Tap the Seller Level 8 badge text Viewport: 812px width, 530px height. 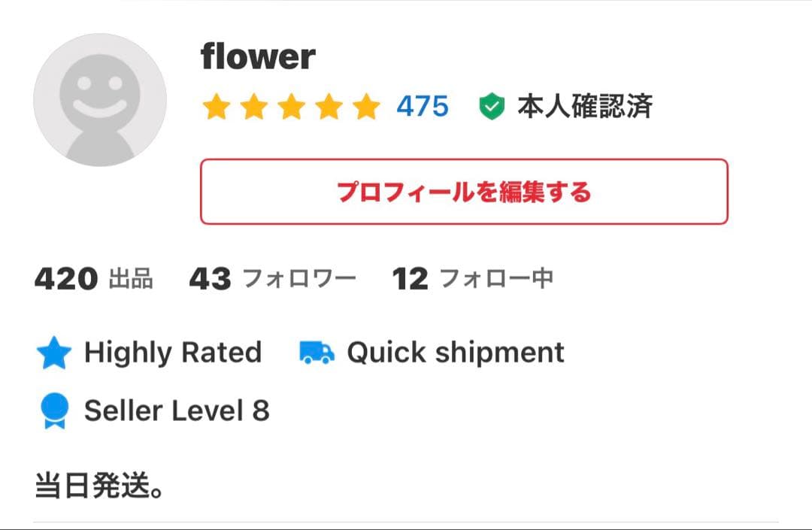(x=177, y=410)
